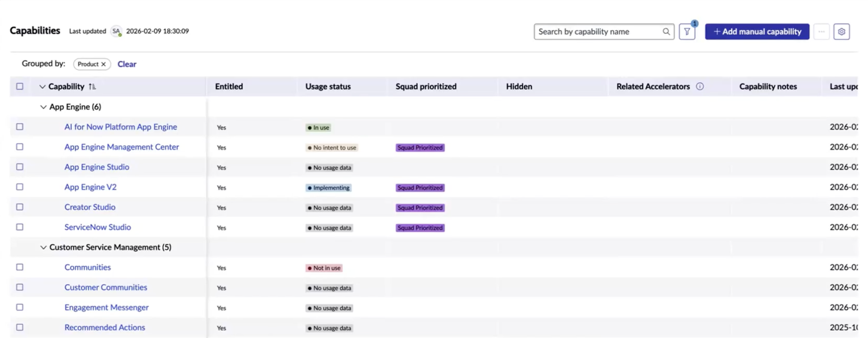Click the Implementing status badge

(x=329, y=187)
